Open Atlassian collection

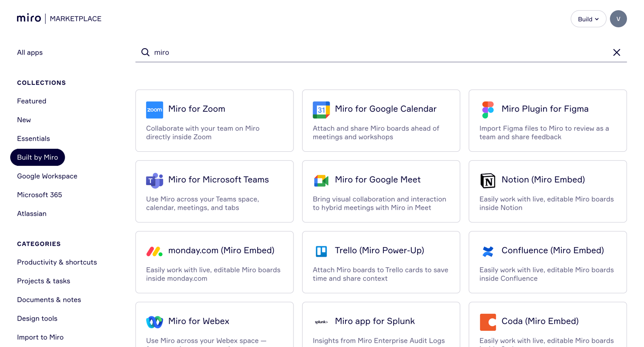(x=32, y=214)
